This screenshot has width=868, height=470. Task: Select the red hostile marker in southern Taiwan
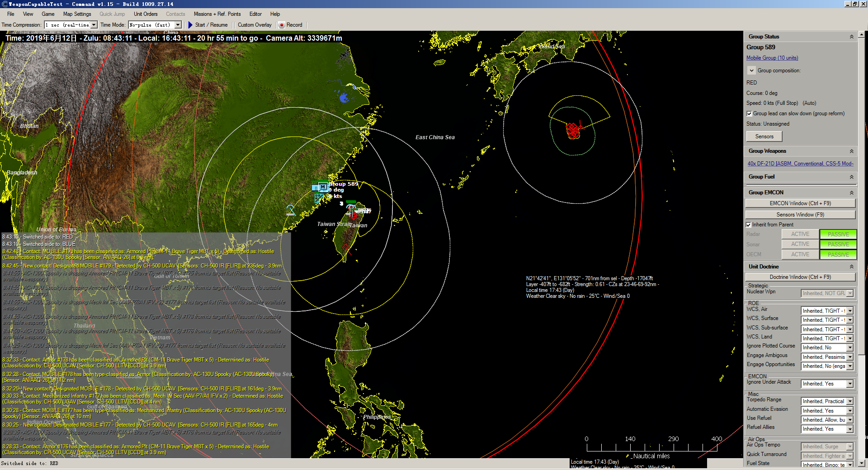pyautogui.click(x=346, y=247)
